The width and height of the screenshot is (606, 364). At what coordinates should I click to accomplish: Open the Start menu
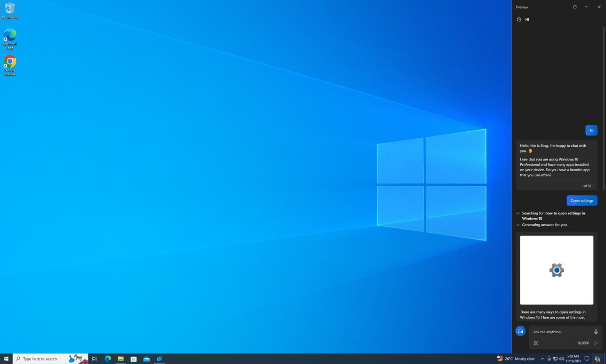point(6,358)
